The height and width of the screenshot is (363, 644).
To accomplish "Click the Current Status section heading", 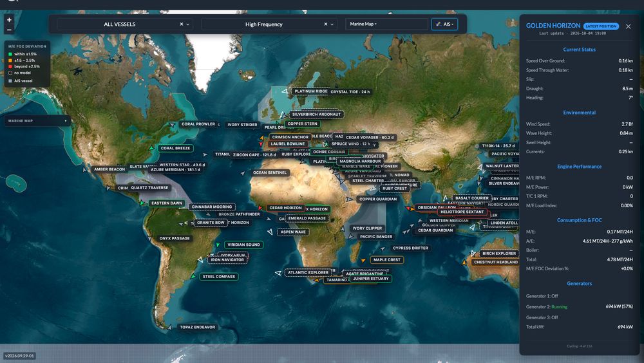I will click(x=579, y=50).
